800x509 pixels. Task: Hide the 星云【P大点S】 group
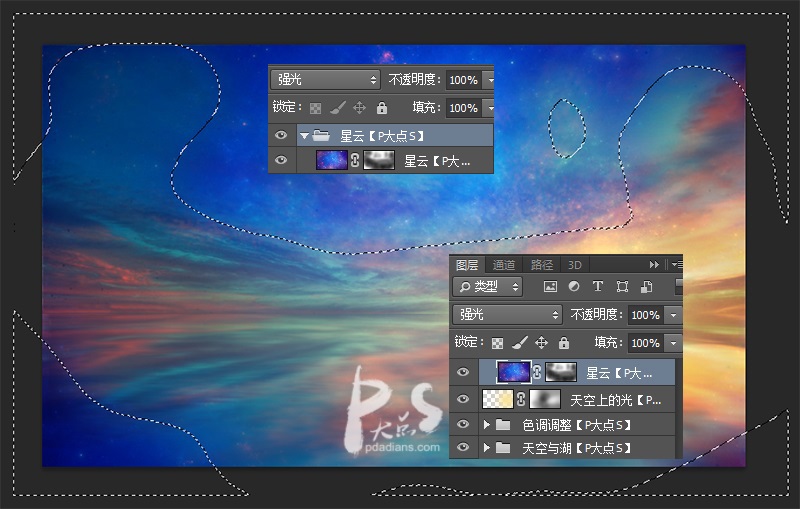click(281, 135)
